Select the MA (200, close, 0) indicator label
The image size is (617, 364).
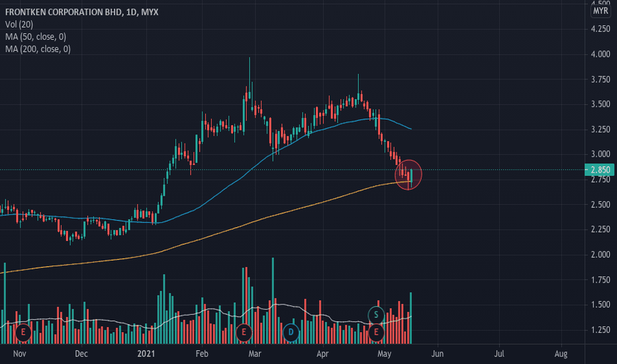38,49
